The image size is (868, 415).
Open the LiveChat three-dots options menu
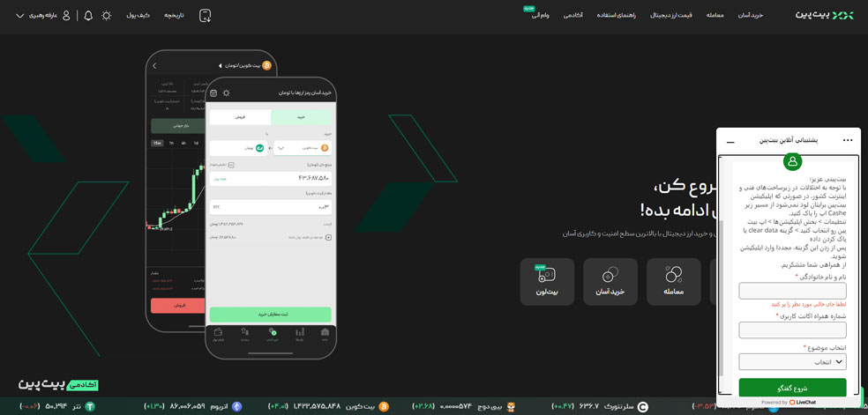coord(848,141)
